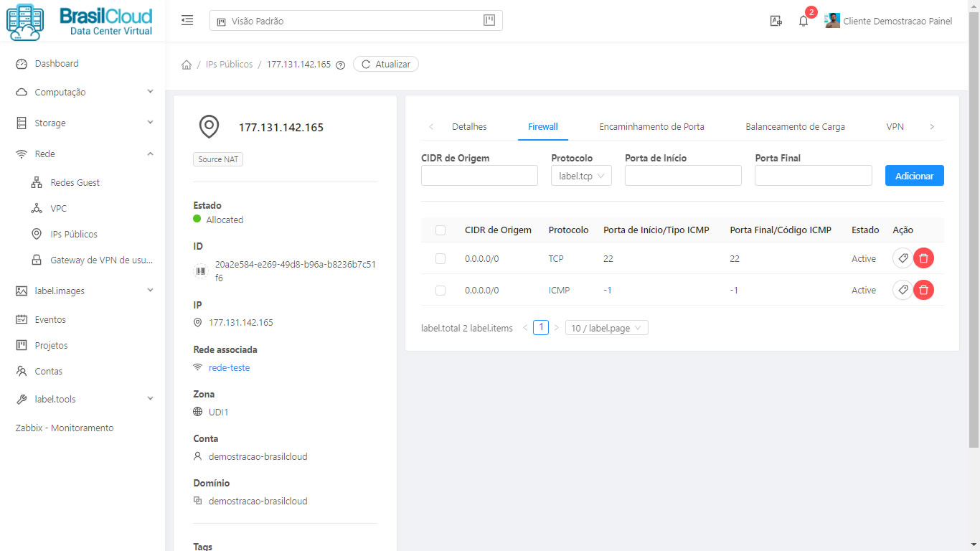Click barcode icon next to the ID
The width and height of the screenshot is (980, 551).
click(200, 270)
